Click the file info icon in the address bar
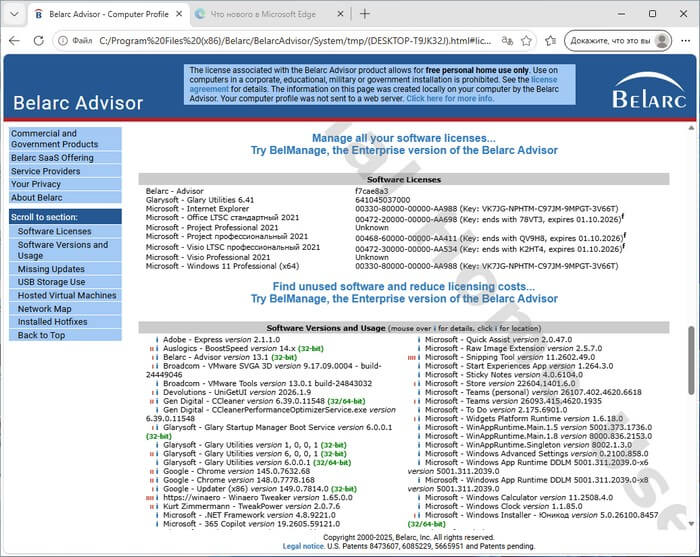 [63, 41]
